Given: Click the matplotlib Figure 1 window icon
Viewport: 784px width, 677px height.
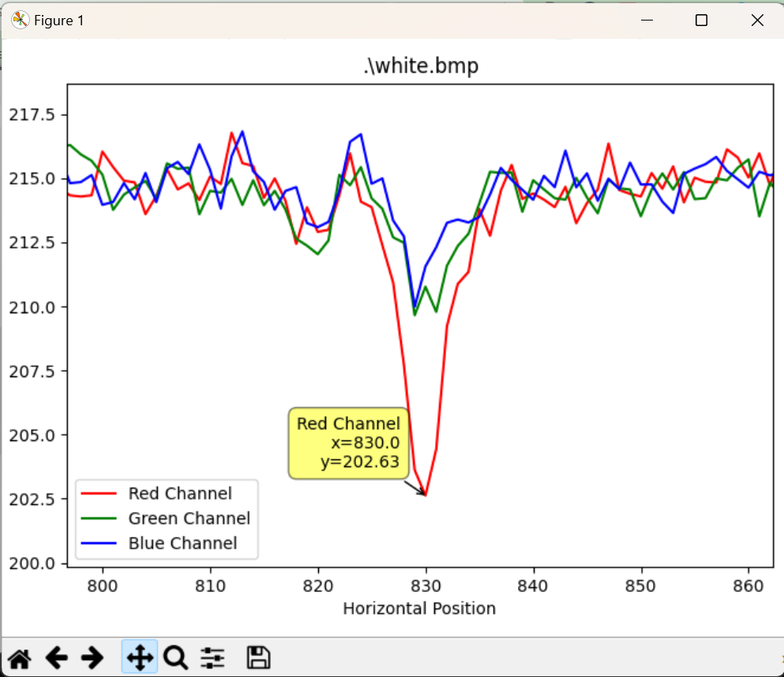Looking at the screenshot, I should [20, 20].
